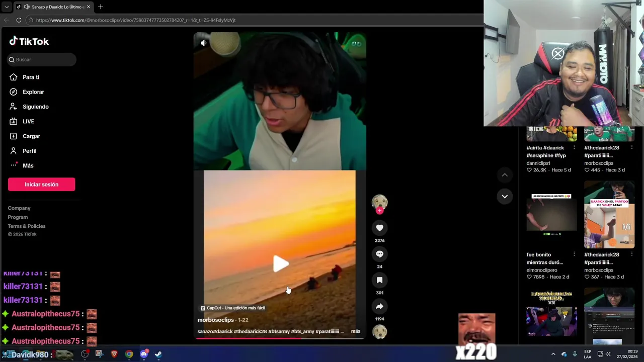Go to previous video with up chevron

pyautogui.click(x=505, y=174)
